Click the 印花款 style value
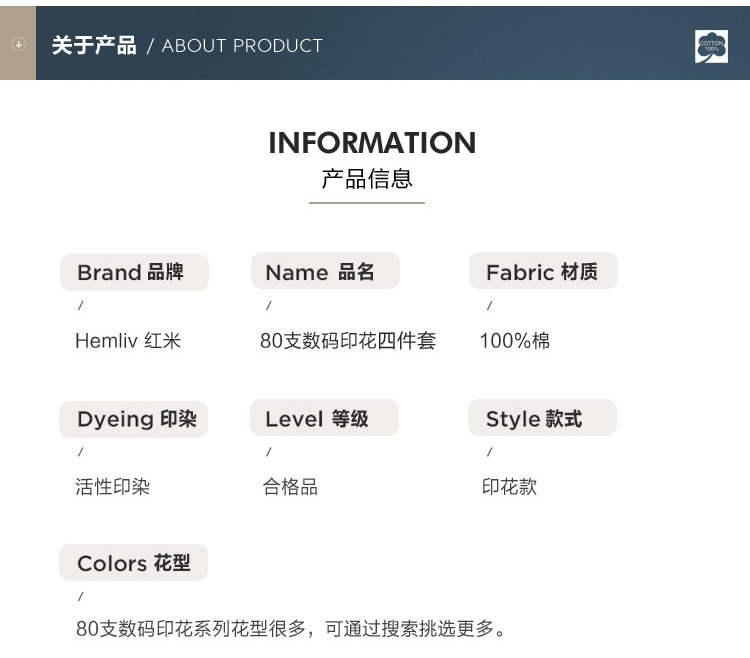 pyautogui.click(x=509, y=487)
